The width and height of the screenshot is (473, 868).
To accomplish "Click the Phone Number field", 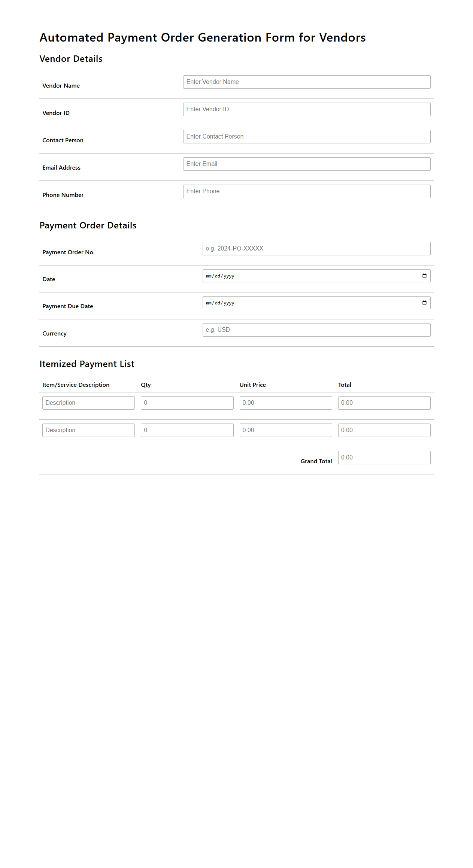I will pyautogui.click(x=306, y=191).
